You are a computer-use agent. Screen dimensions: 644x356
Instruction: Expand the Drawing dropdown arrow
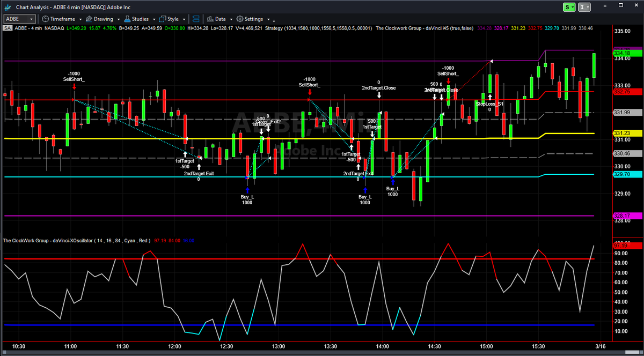(119, 19)
